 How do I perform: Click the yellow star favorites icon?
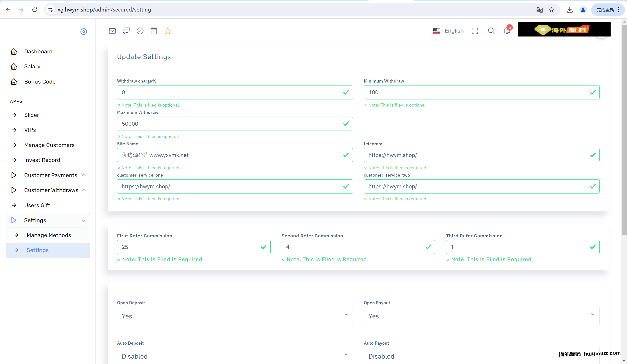168,31
